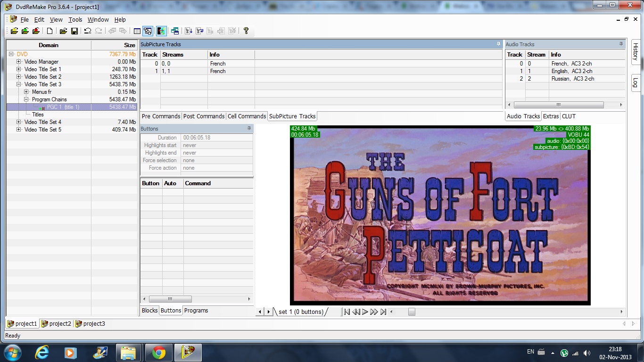Viewport: 644px width, 362px height.
Task: Click the yellow import DVD folder toolbar icon
Action: pyautogui.click(x=14, y=31)
